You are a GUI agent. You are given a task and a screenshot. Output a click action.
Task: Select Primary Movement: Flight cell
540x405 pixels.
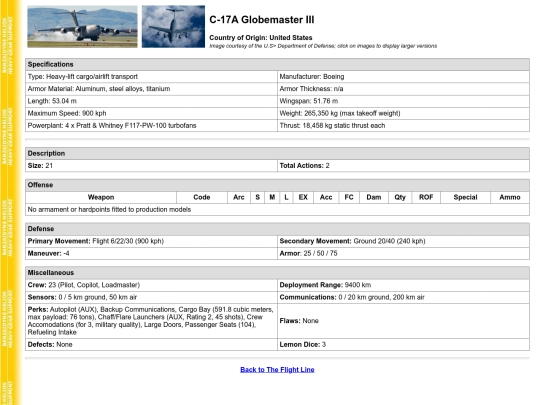pos(151,241)
